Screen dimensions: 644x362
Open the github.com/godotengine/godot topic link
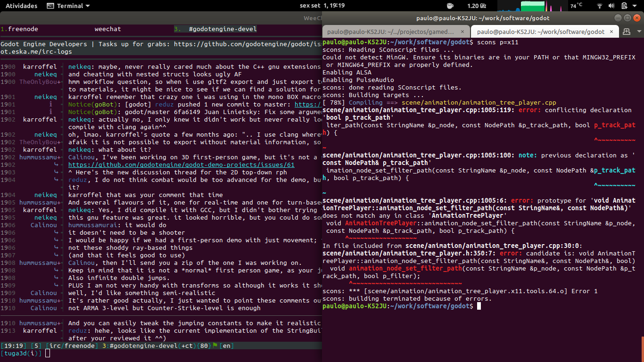click(248, 44)
